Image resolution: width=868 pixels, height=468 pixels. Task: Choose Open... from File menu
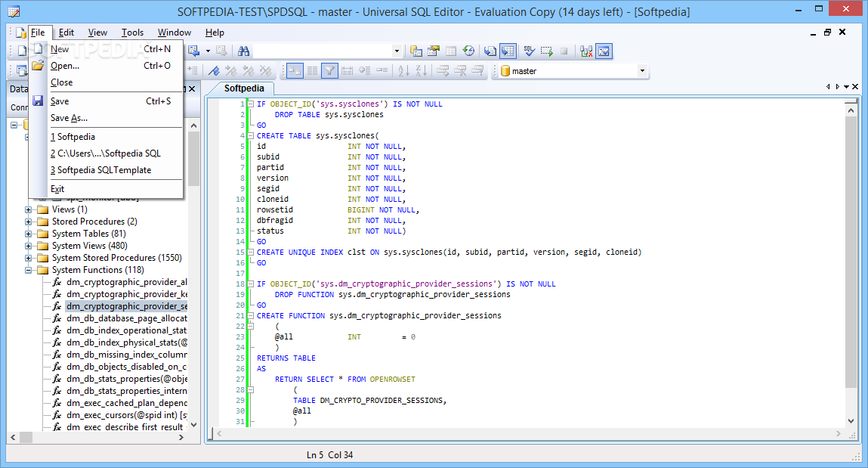pos(107,66)
